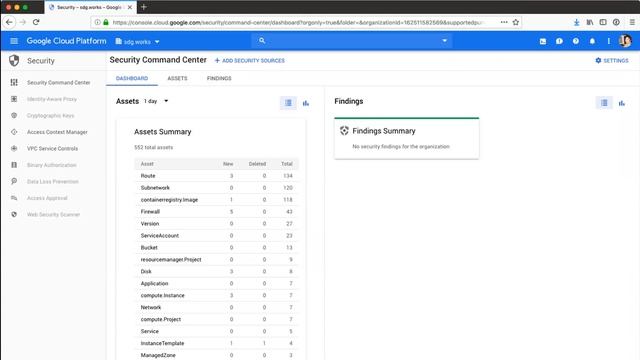
Task: Sort the table by Total column header
Action: click(287, 164)
